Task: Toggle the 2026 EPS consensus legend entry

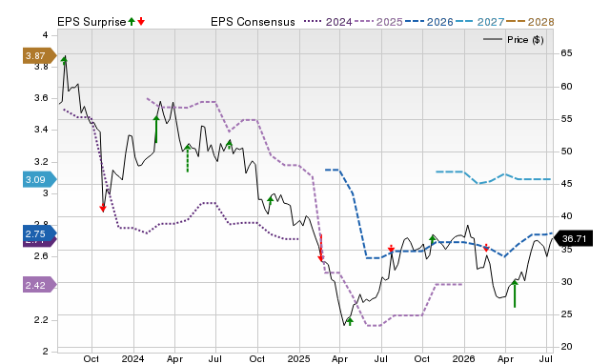Action: [429, 22]
